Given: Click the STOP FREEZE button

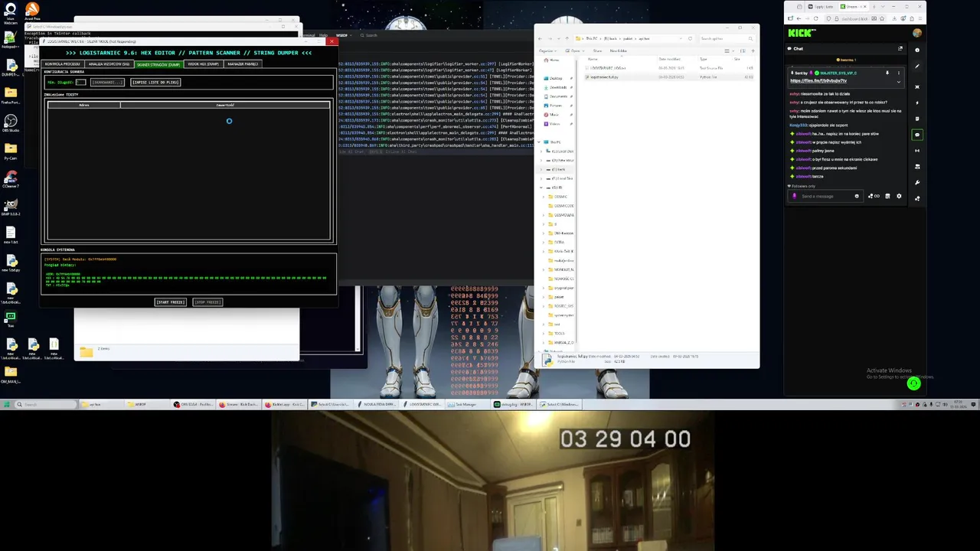Looking at the screenshot, I should pyautogui.click(x=207, y=302).
